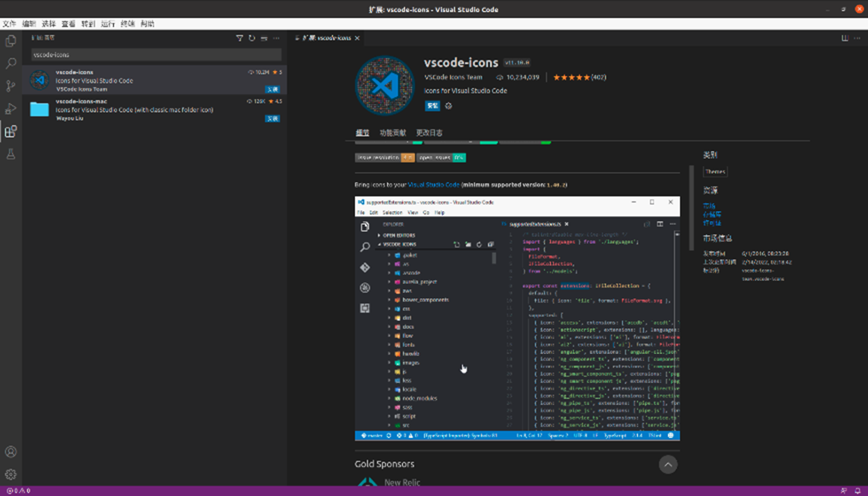This screenshot has width=868, height=496.
Task: Refresh the extensions list
Action: [x=251, y=38]
